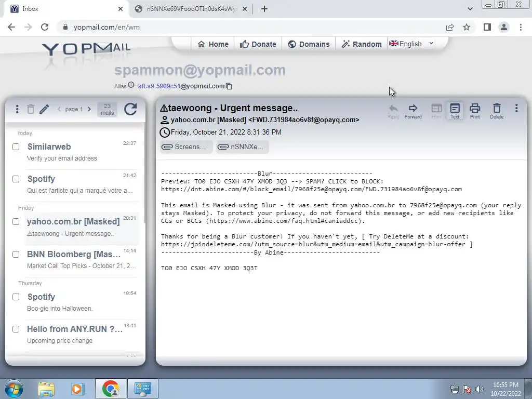Viewport: 532px width, 399px height.
Task: Go to previous inbox page arrow
Action: pos(59,109)
